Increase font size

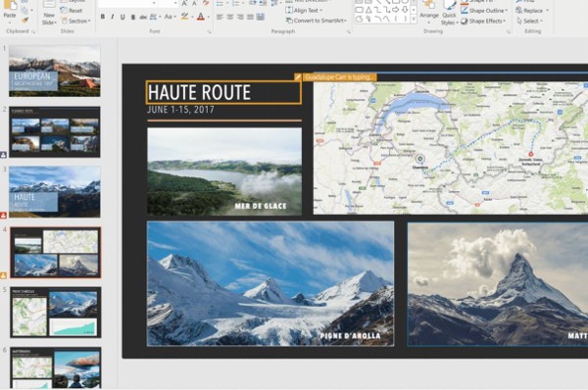[x=184, y=3]
